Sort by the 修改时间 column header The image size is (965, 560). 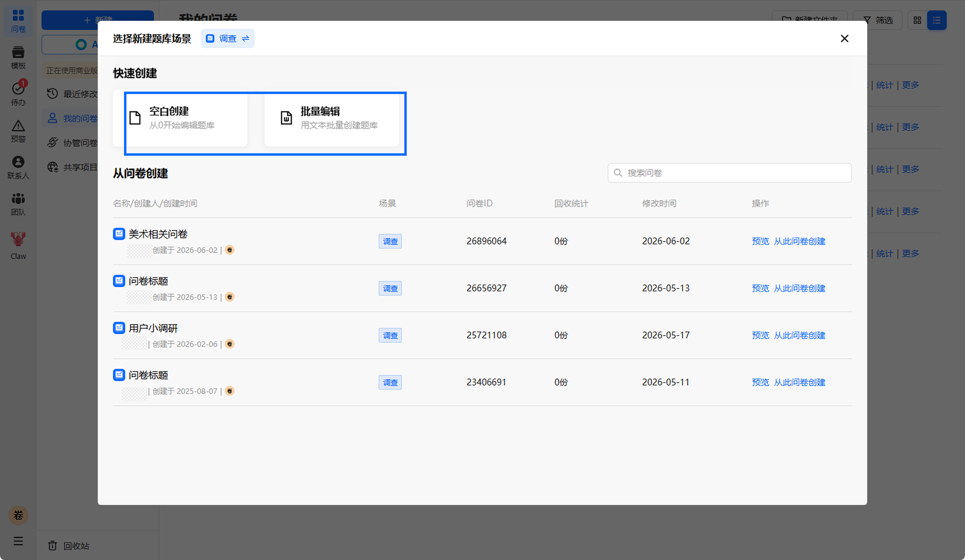click(x=659, y=203)
